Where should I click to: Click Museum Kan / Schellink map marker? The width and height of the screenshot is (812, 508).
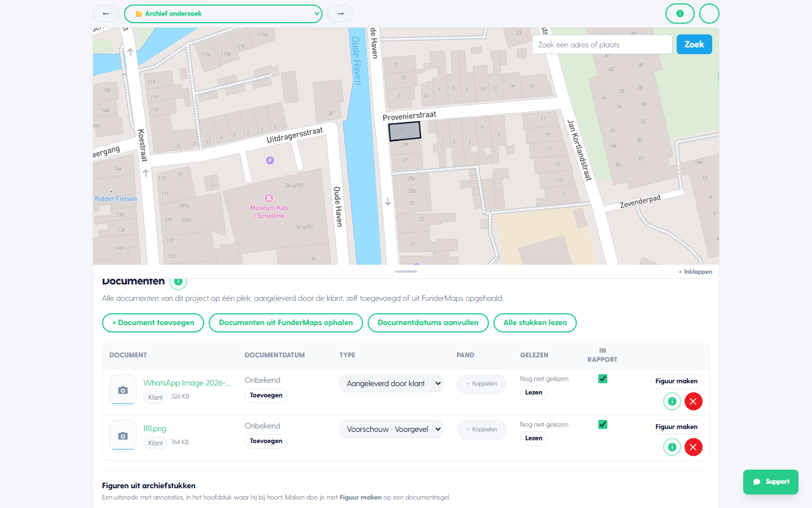click(269, 198)
